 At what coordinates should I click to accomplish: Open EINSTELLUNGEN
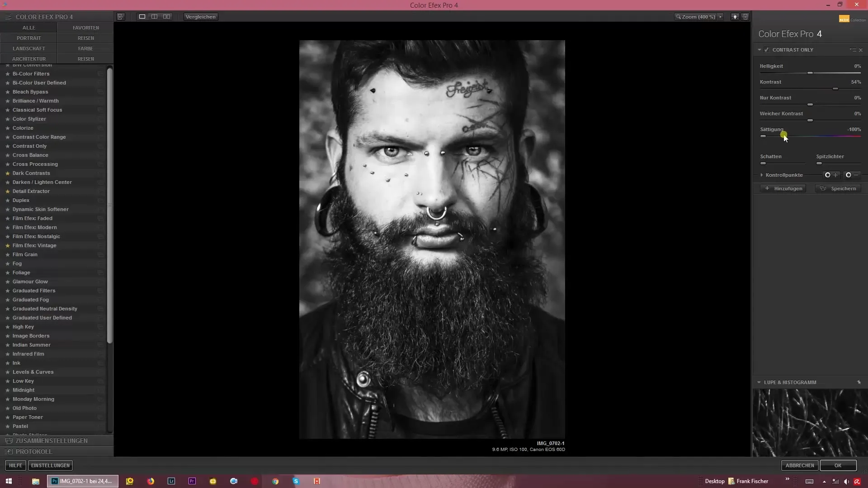50,465
